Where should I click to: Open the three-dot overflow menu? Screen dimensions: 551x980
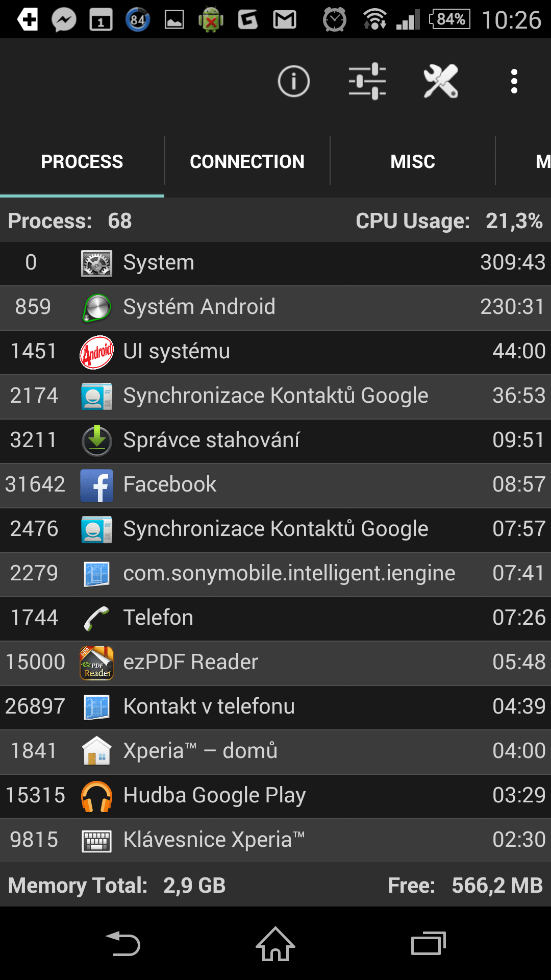tap(514, 81)
